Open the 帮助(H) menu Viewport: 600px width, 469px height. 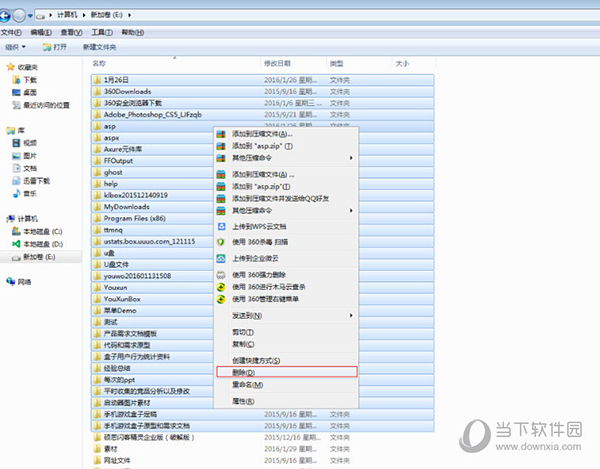pos(133,33)
